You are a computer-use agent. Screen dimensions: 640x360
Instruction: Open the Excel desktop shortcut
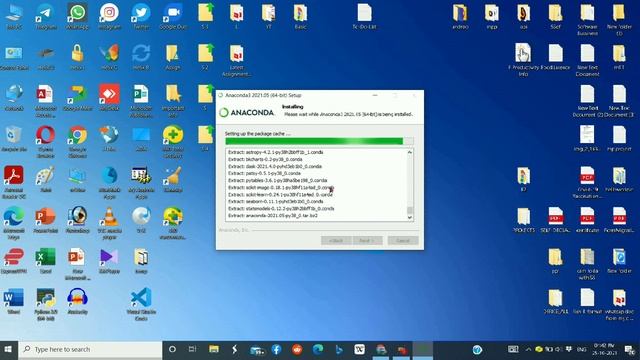(45, 261)
